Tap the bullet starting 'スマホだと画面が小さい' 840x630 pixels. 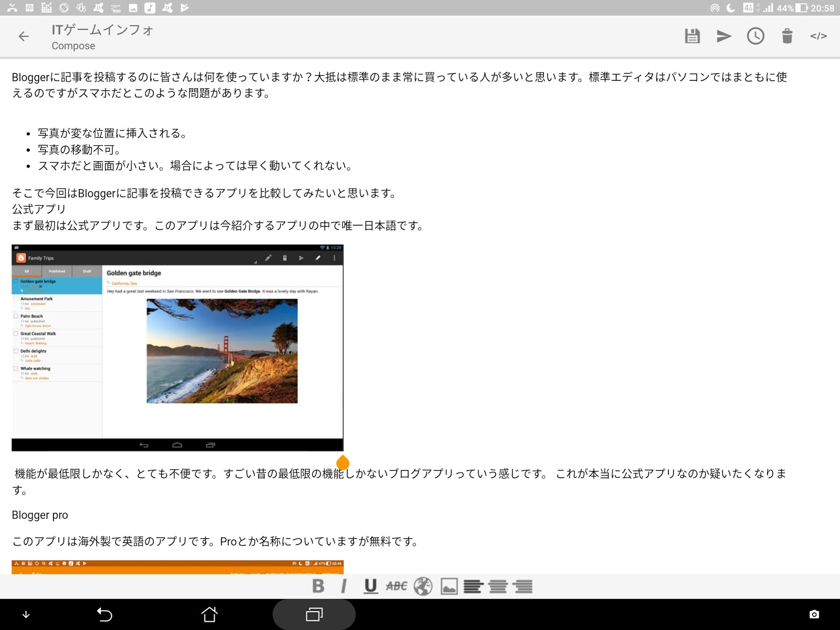pyautogui.click(x=195, y=166)
